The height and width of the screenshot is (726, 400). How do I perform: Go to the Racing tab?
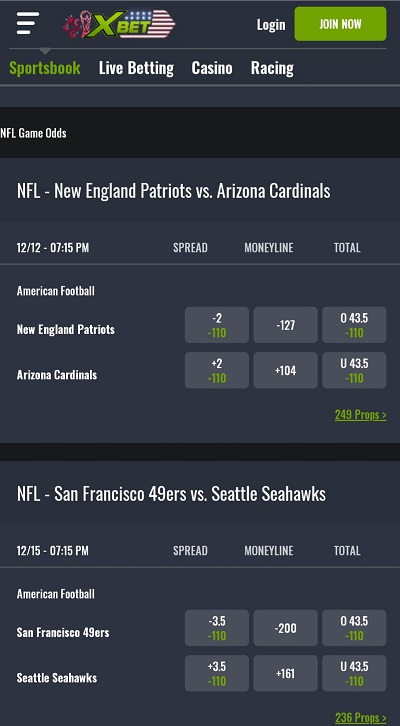pos(272,68)
